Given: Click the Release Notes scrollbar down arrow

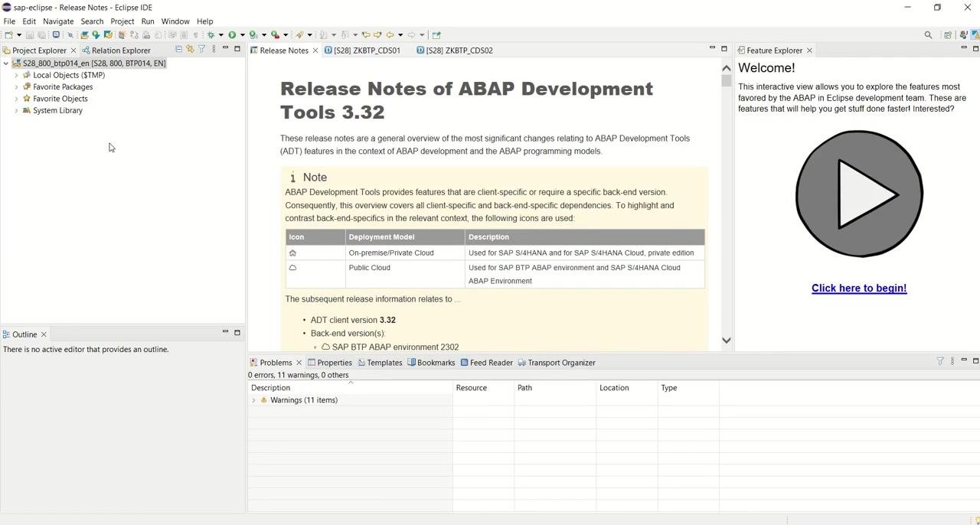Looking at the screenshot, I should click(x=727, y=341).
